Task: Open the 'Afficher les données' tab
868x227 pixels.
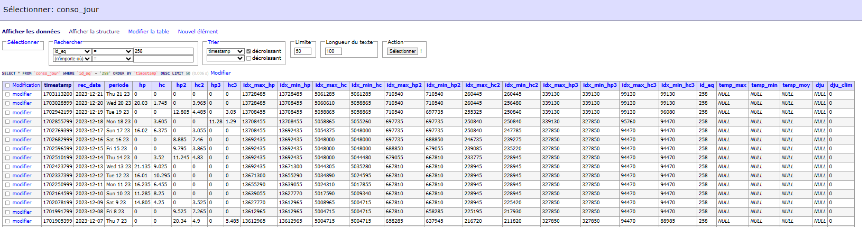Action: click(31, 32)
